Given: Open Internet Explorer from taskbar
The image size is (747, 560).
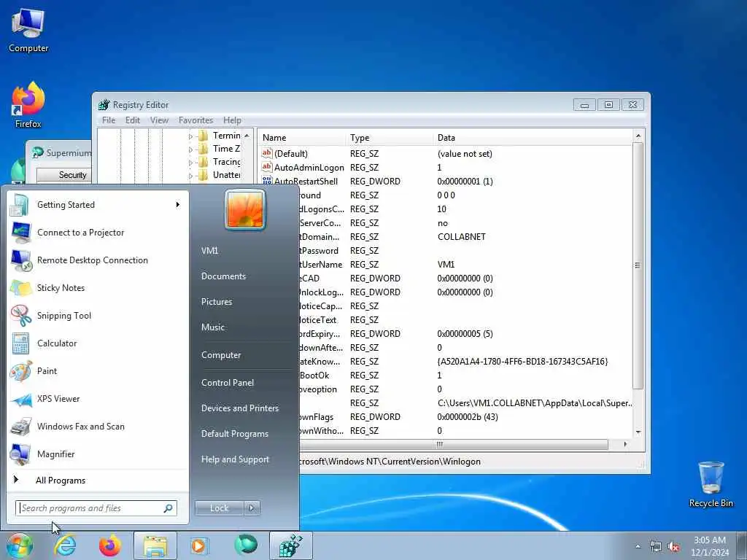Looking at the screenshot, I should 65,545.
